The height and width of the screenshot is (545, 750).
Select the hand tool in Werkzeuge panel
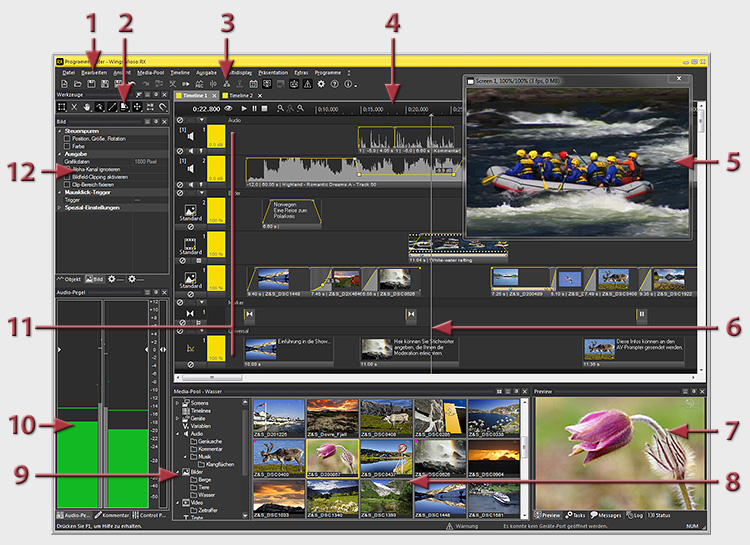(89, 106)
